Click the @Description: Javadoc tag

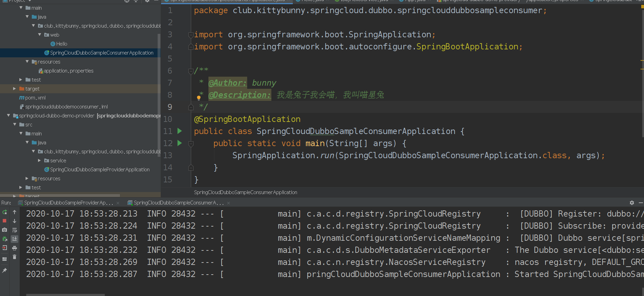tap(240, 95)
